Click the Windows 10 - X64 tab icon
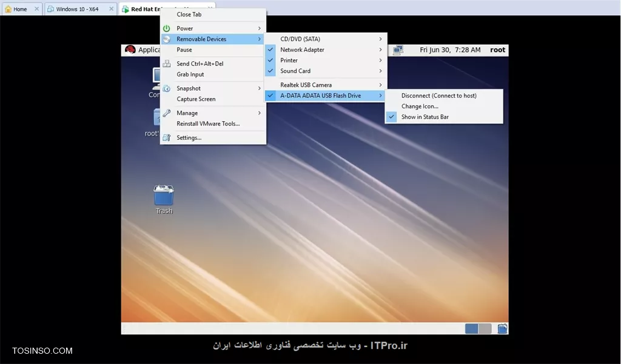Viewport: 621px width, 364px height. (51, 9)
